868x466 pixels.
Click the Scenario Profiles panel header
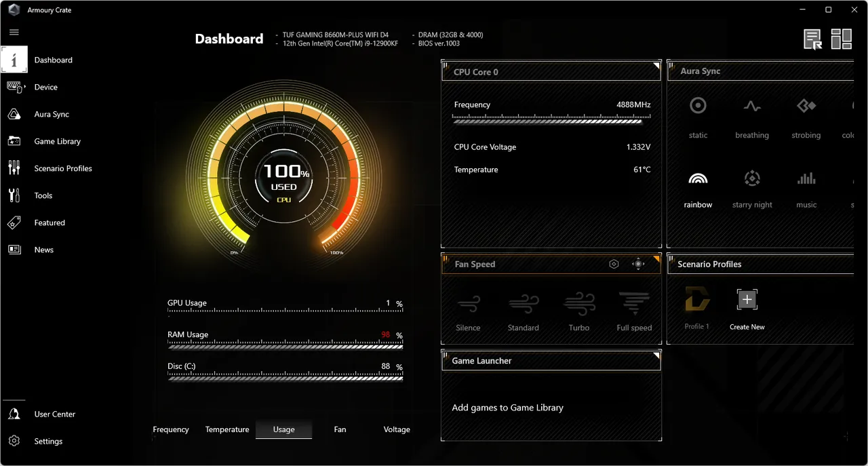point(761,265)
